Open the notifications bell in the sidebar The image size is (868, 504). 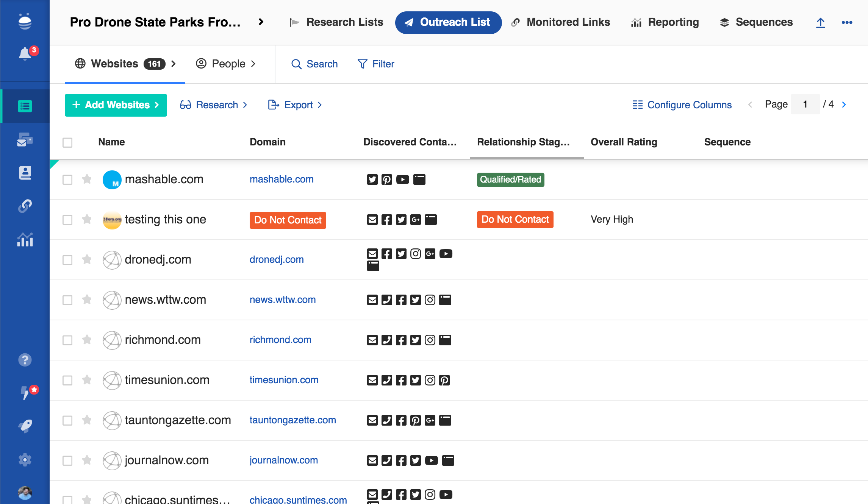pyautogui.click(x=25, y=54)
